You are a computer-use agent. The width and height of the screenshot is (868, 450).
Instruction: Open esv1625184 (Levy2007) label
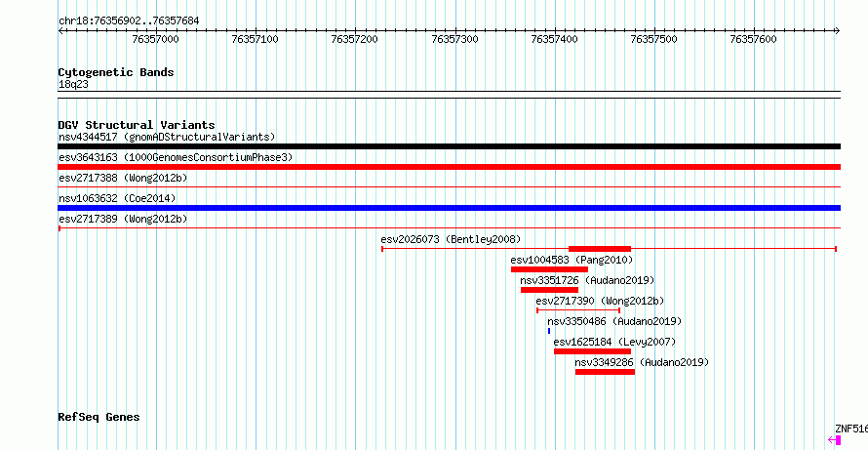click(x=614, y=342)
